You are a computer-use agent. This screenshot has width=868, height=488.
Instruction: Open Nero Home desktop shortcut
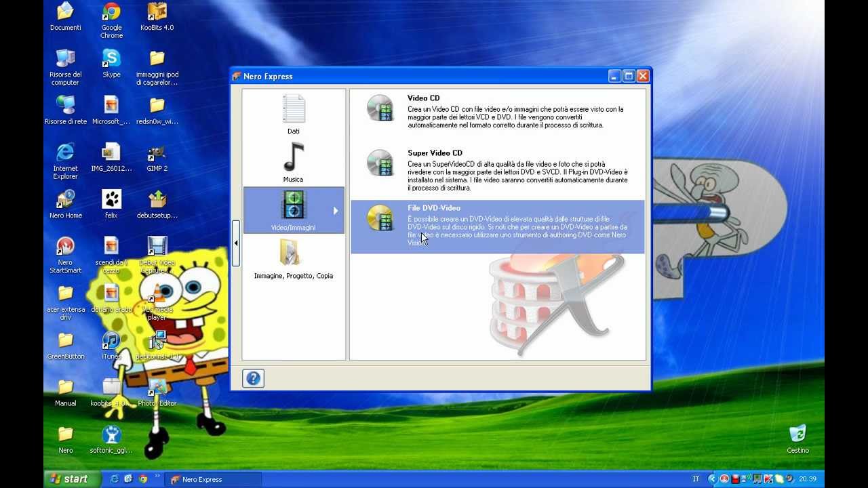pos(66,204)
